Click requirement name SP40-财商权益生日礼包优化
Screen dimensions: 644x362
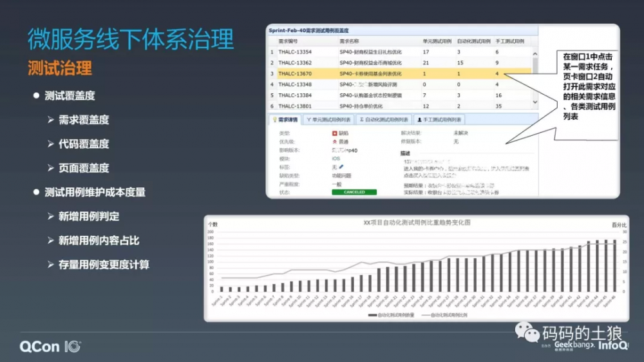click(x=370, y=52)
